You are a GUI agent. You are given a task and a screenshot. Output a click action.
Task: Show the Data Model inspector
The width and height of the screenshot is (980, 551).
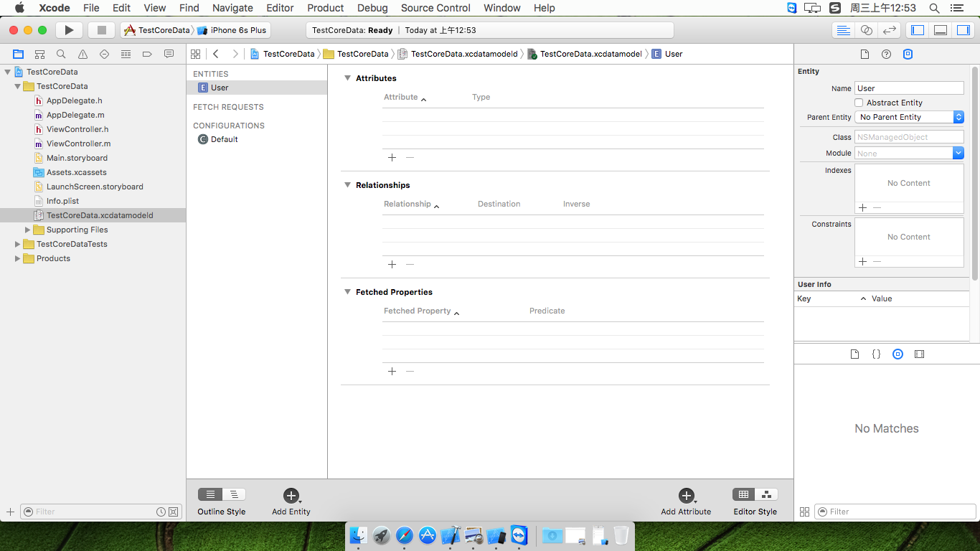pyautogui.click(x=908, y=54)
